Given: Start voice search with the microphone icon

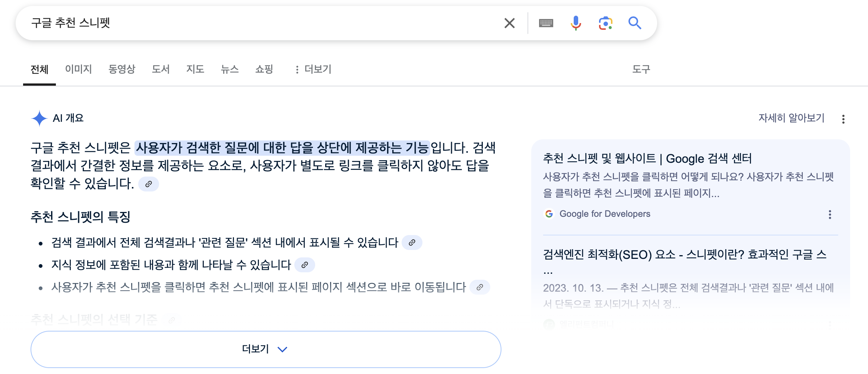Looking at the screenshot, I should 576,23.
